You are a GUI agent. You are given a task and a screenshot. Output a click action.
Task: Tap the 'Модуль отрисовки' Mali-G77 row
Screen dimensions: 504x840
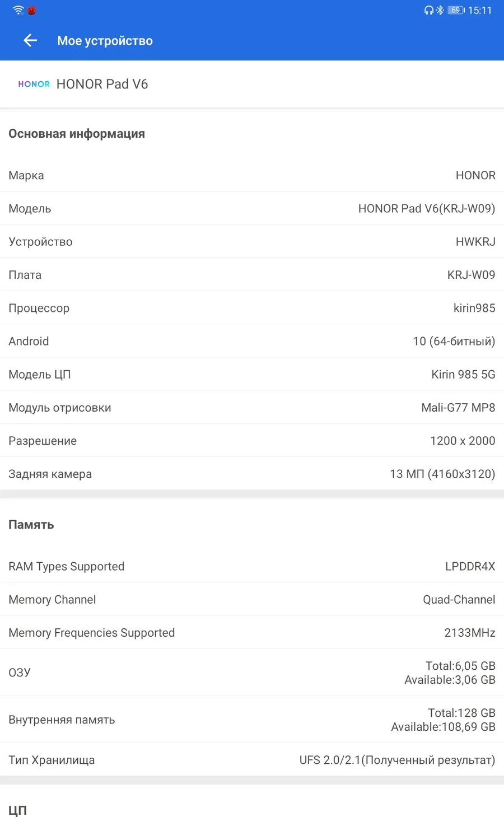252,408
